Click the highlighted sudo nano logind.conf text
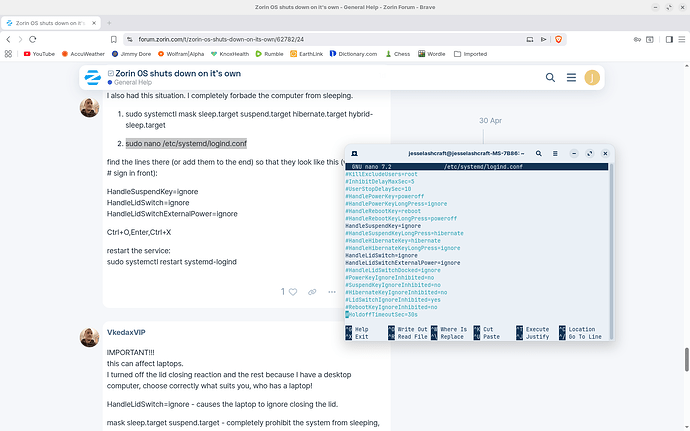Viewport: 690px width, 431px height. coord(186,144)
